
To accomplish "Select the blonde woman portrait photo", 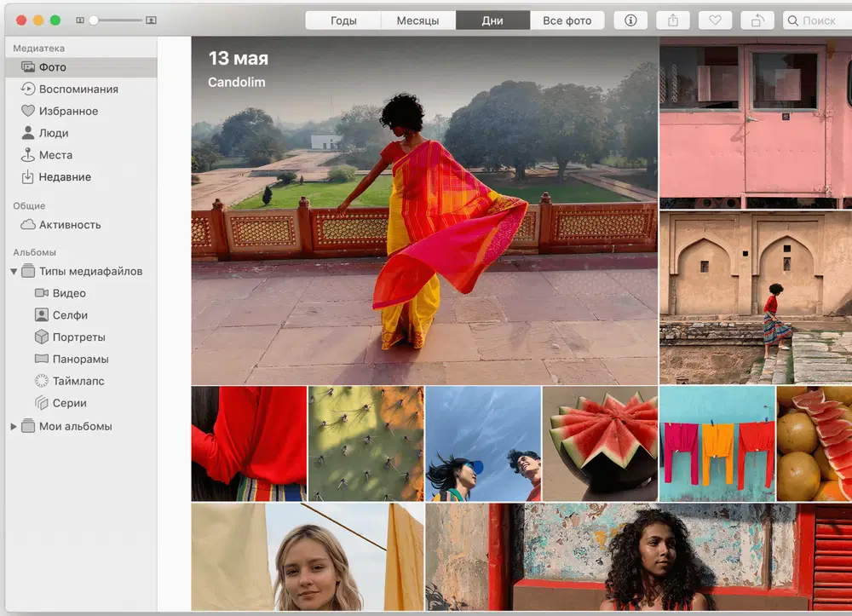I will [x=308, y=557].
